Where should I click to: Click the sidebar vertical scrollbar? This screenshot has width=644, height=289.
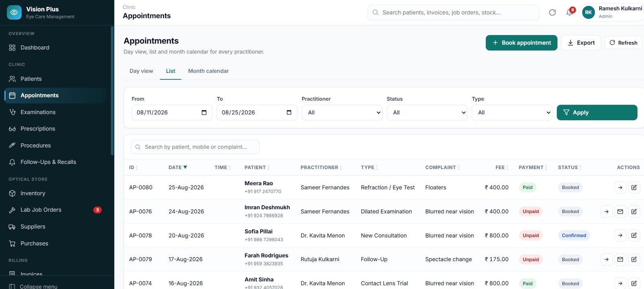coord(112,91)
